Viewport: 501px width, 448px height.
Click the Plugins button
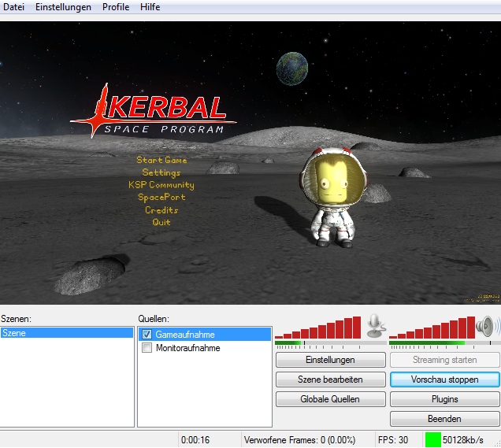(444, 399)
